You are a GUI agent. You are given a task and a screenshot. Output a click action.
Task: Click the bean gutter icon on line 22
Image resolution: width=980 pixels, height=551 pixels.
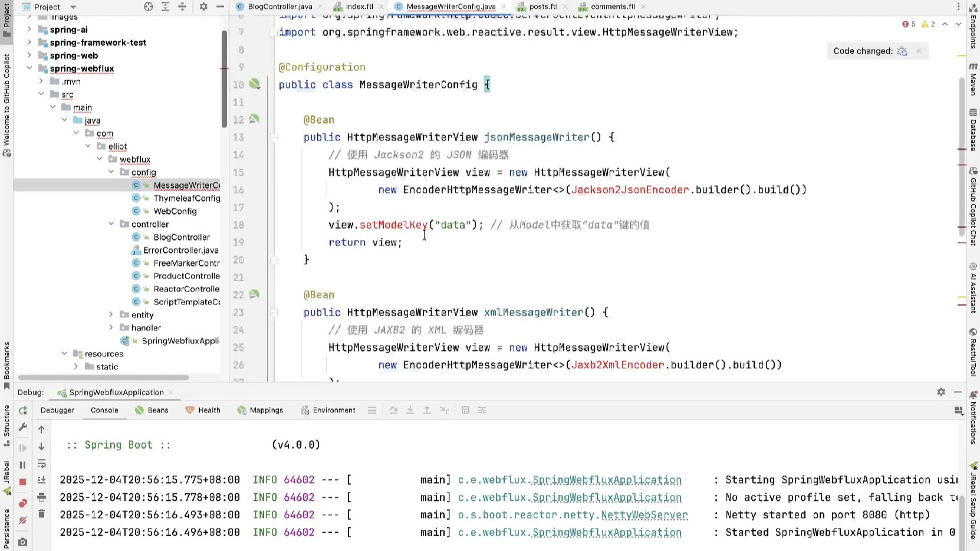[x=254, y=294]
